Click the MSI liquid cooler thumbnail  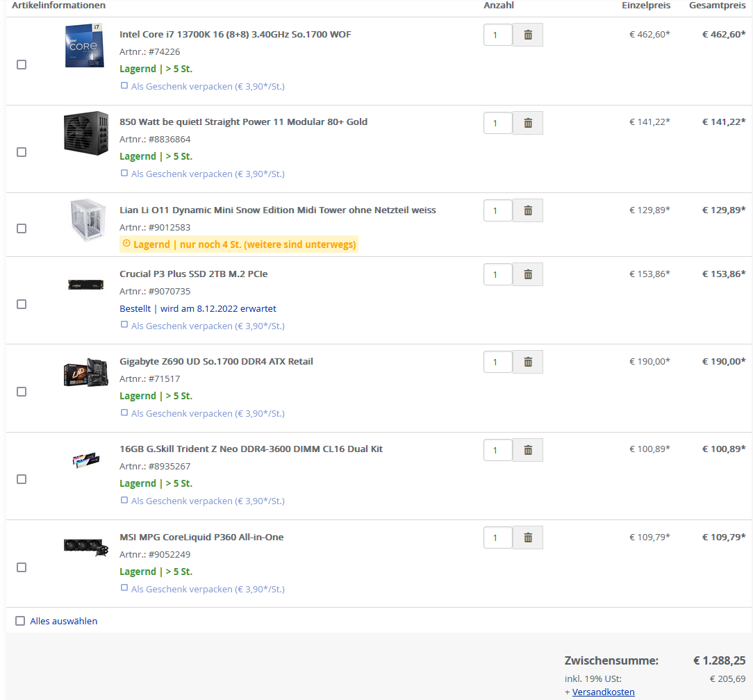coord(86,547)
